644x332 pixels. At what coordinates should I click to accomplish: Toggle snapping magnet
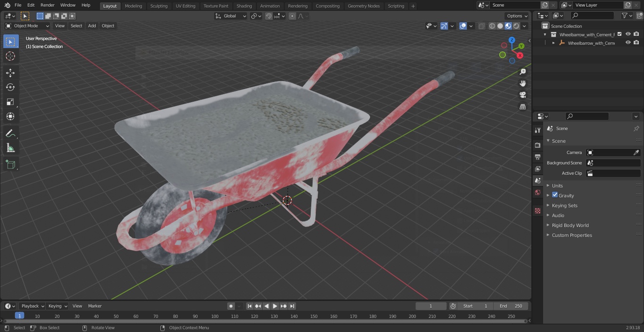pos(269,16)
